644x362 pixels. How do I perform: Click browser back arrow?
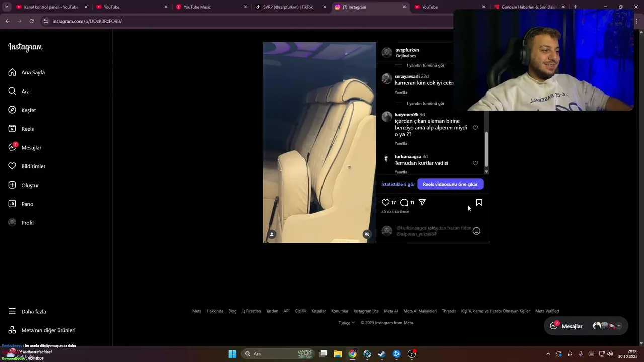click(x=7, y=21)
